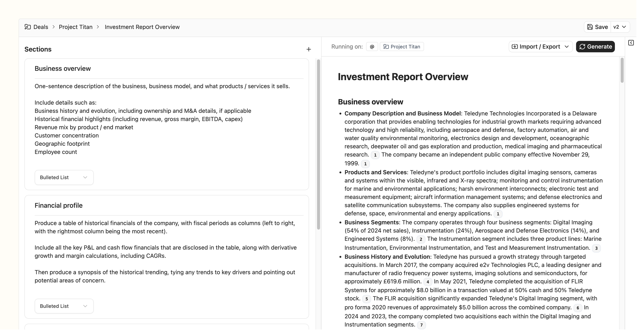
Task: Go to Deals breadcrumb link
Action: coord(41,27)
